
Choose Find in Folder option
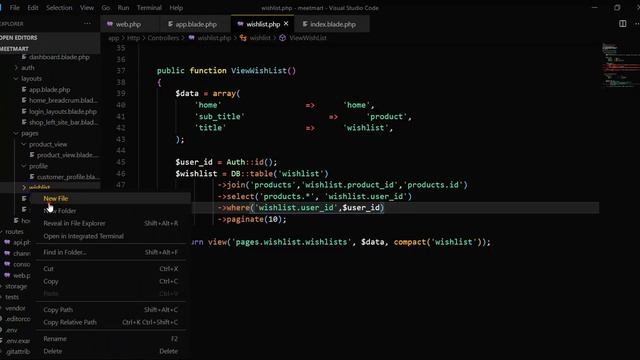click(111, 252)
